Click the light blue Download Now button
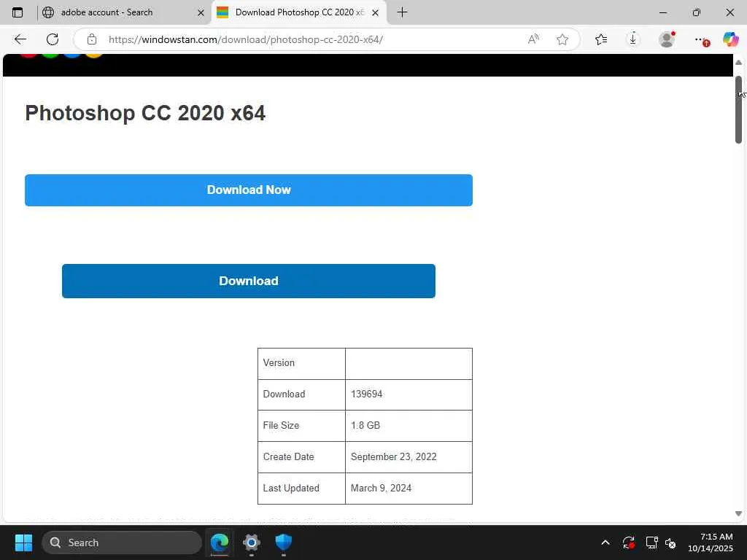747x560 pixels. [x=249, y=190]
